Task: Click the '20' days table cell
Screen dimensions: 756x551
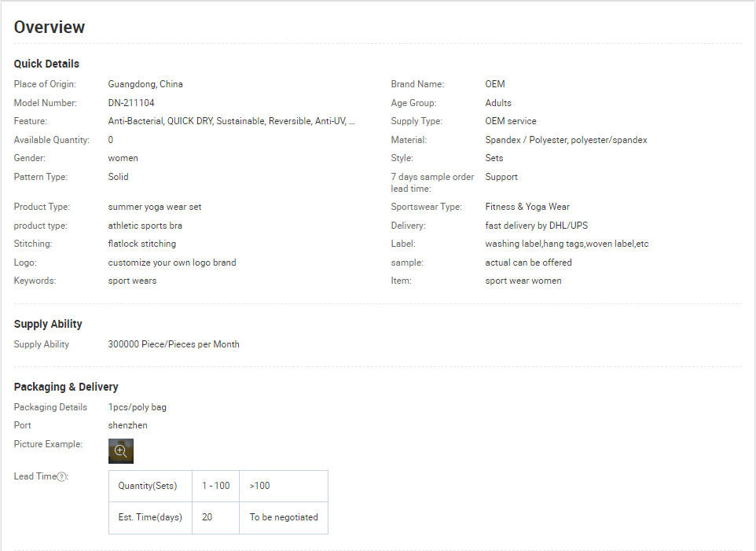Action: [x=215, y=518]
